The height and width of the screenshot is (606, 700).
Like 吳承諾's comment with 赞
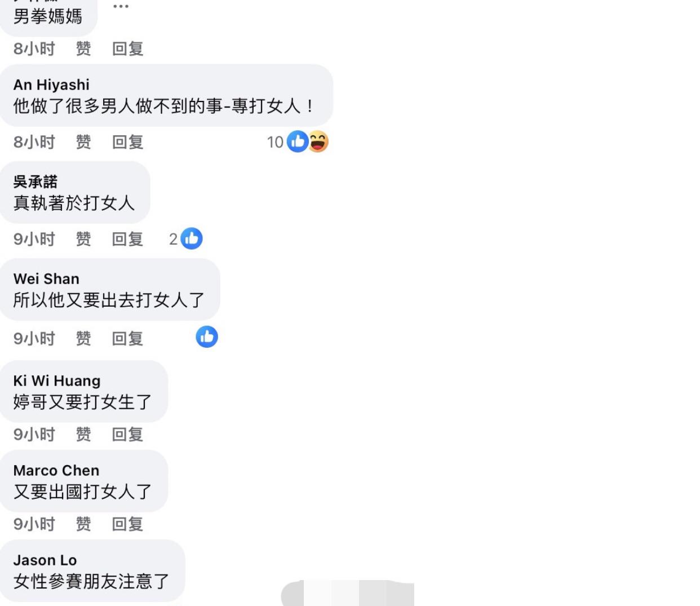[x=83, y=239]
